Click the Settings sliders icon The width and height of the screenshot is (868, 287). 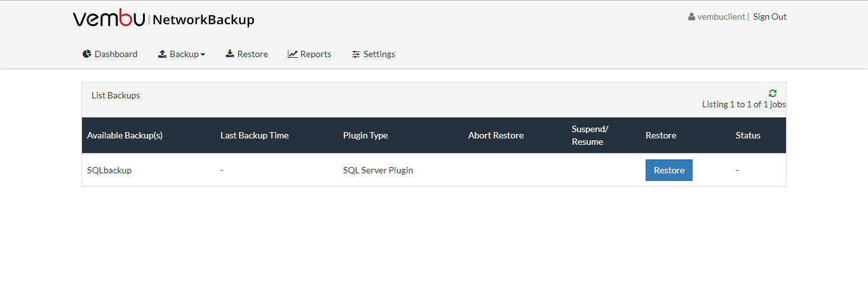click(x=356, y=54)
